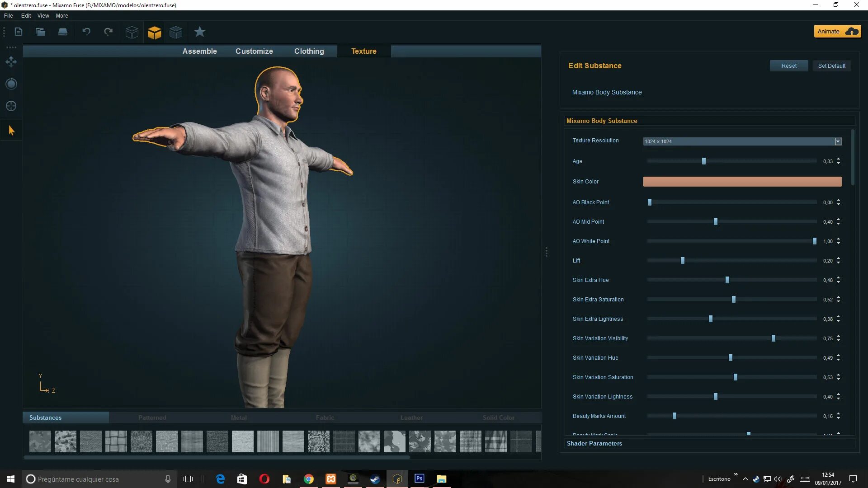Click the Photoshop icon in taskbar
The height and width of the screenshot is (488, 868).
point(419,479)
